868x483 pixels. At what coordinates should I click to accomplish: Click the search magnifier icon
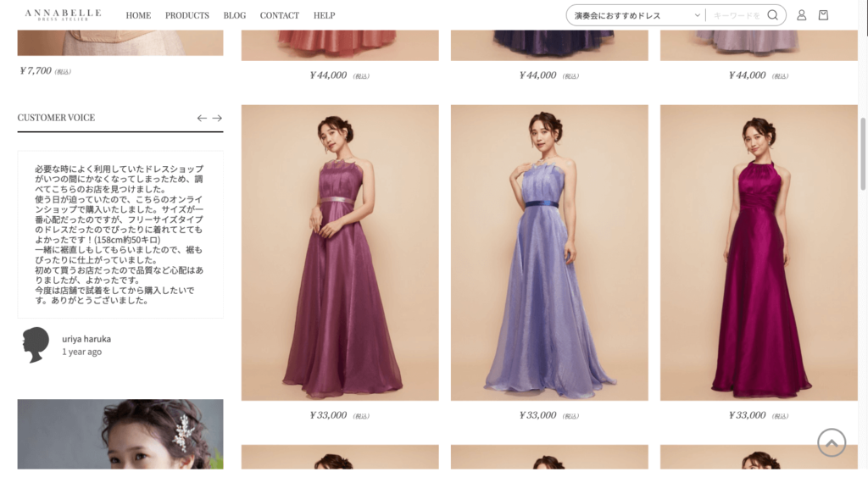click(772, 15)
